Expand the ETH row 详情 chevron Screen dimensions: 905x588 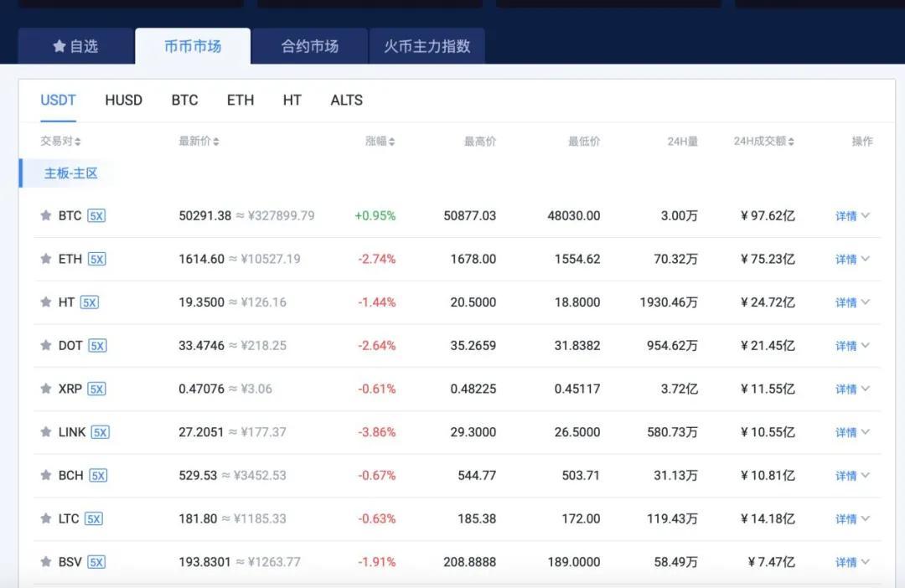(865, 259)
